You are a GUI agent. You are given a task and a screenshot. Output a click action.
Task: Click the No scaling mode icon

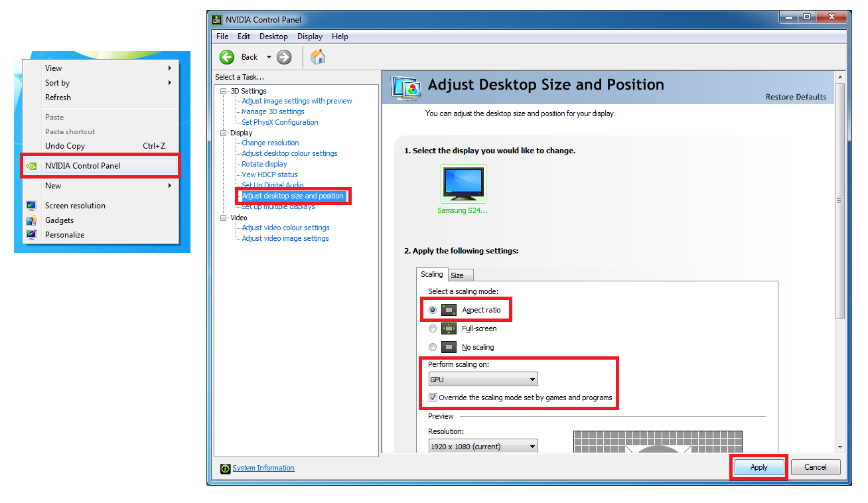click(x=449, y=347)
